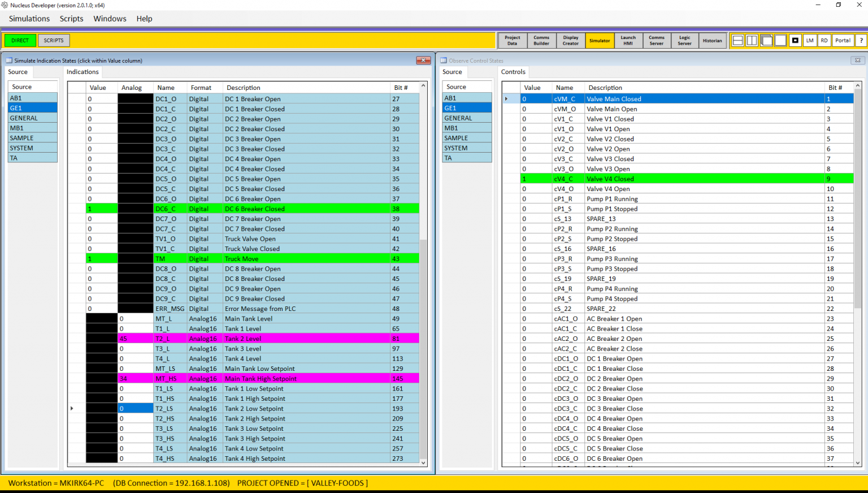Select SYSTEM source in the right Source list
868x493 pixels.
[467, 148]
